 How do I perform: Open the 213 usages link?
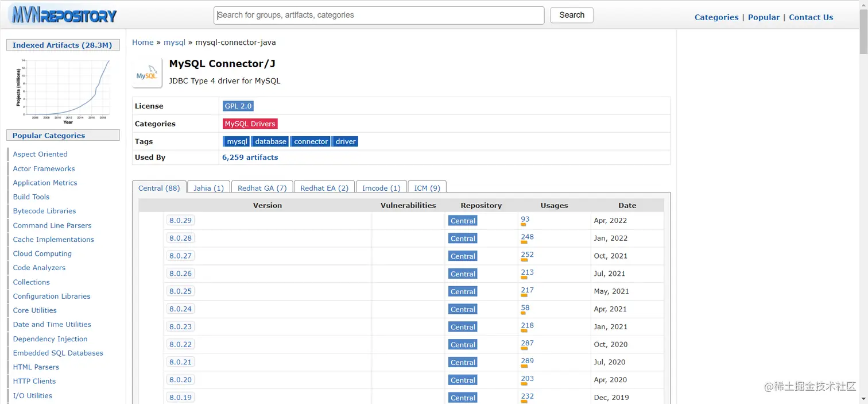coord(528,272)
